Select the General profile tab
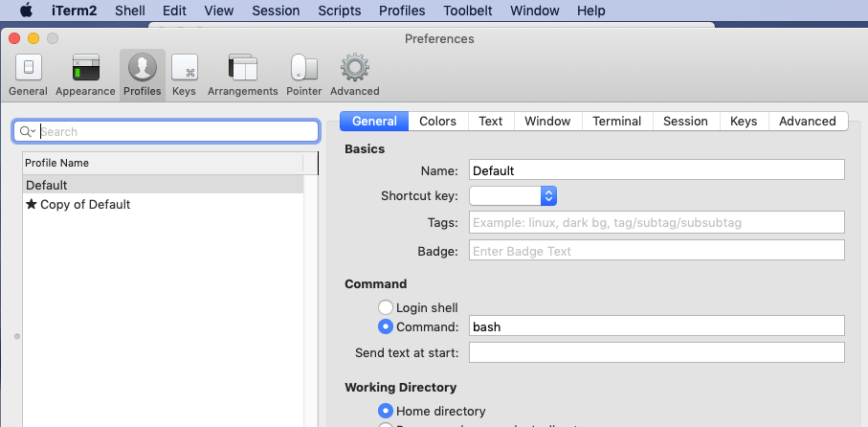This screenshot has width=868, height=427. (374, 122)
